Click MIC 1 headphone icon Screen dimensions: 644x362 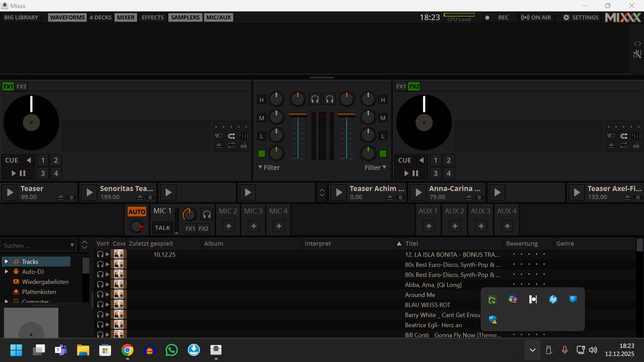207,214
